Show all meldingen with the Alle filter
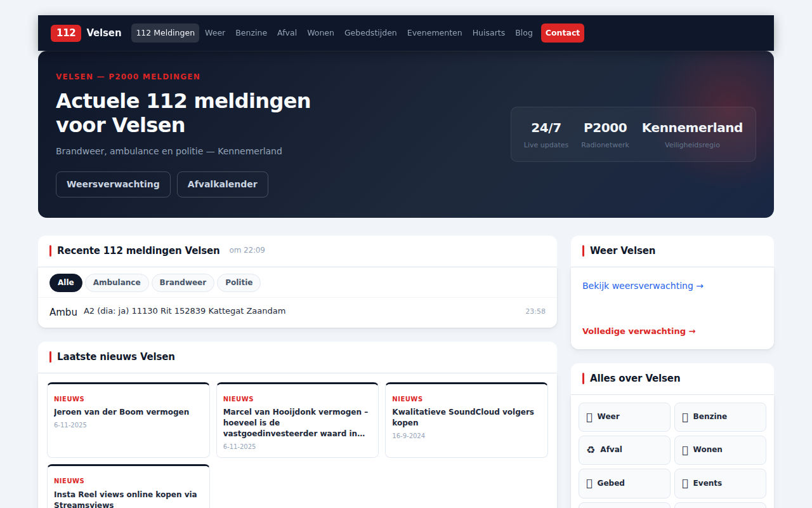This screenshot has width=812, height=508. pos(66,283)
